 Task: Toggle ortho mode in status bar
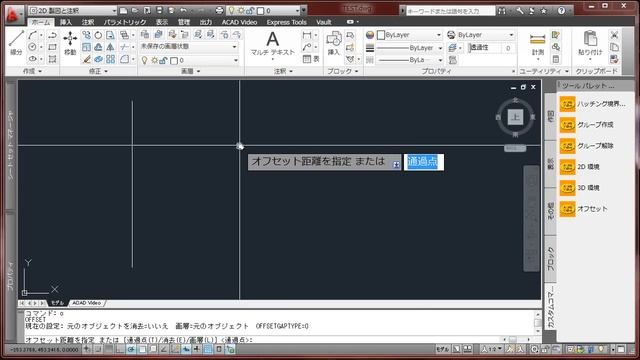pos(120,349)
